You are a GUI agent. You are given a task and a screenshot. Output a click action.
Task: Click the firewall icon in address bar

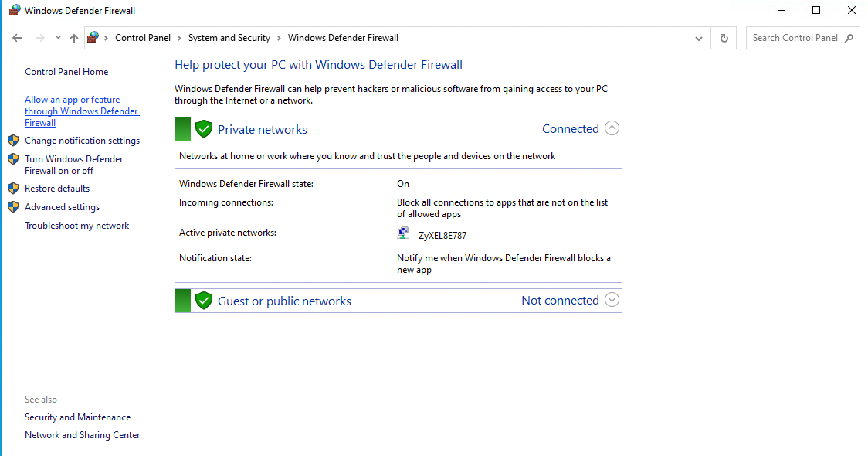point(93,37)
